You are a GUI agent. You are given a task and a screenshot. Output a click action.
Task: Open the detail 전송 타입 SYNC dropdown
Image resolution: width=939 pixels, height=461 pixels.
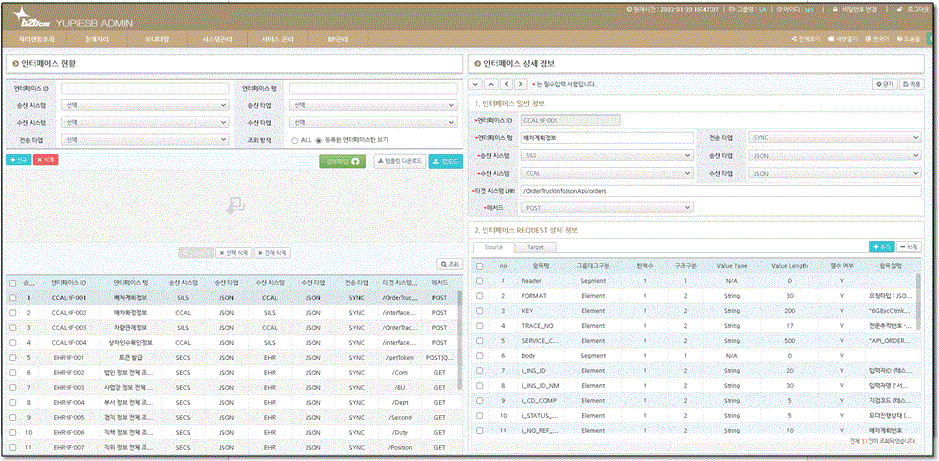tap(835, 138)
